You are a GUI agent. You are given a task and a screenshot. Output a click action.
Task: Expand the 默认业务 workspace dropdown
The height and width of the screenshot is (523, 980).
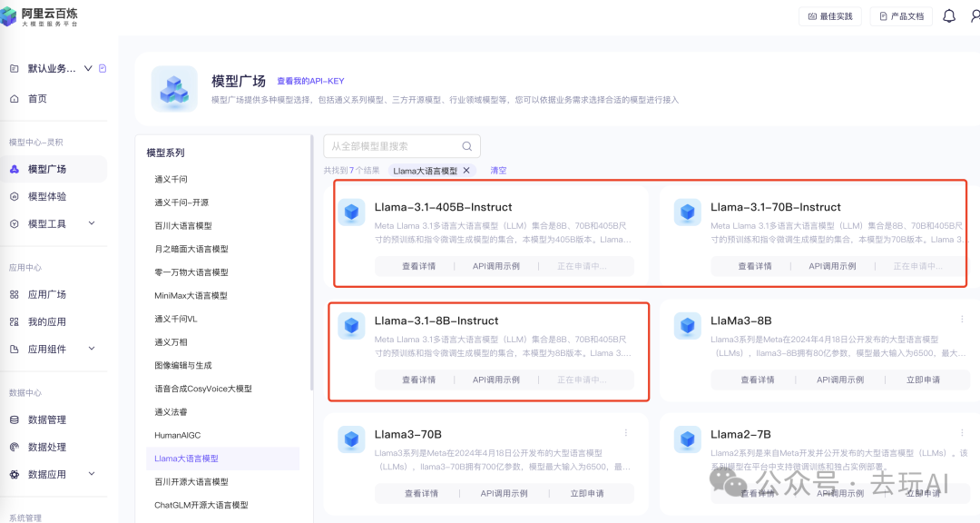[x=88, y=68]
